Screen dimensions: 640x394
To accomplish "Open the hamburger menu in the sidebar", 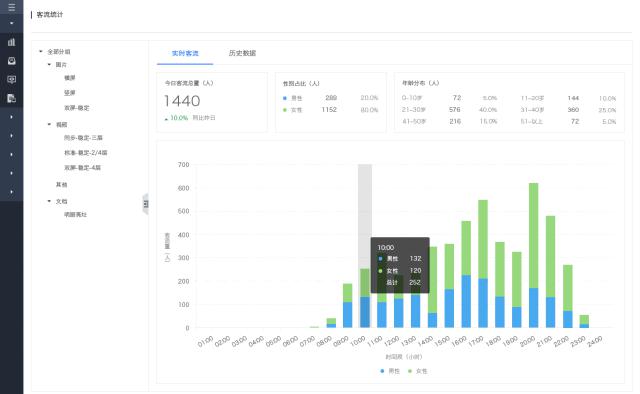I will click(x=11, y=7).
